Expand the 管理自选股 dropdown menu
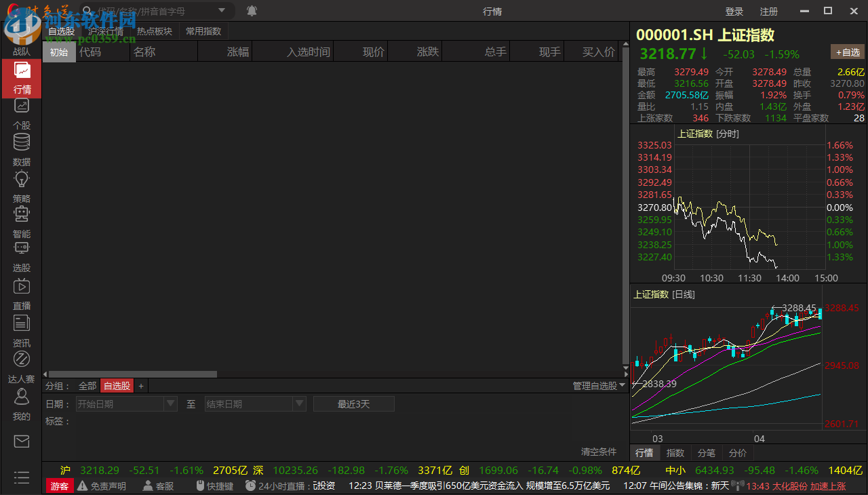Screen dimensions: 868x495 (599, 386)
